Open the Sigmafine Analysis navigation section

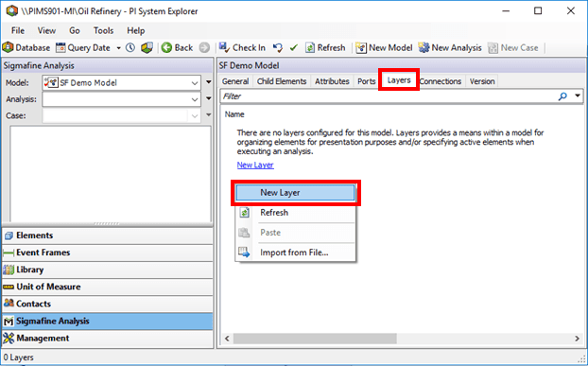click(x=107, y=321)
